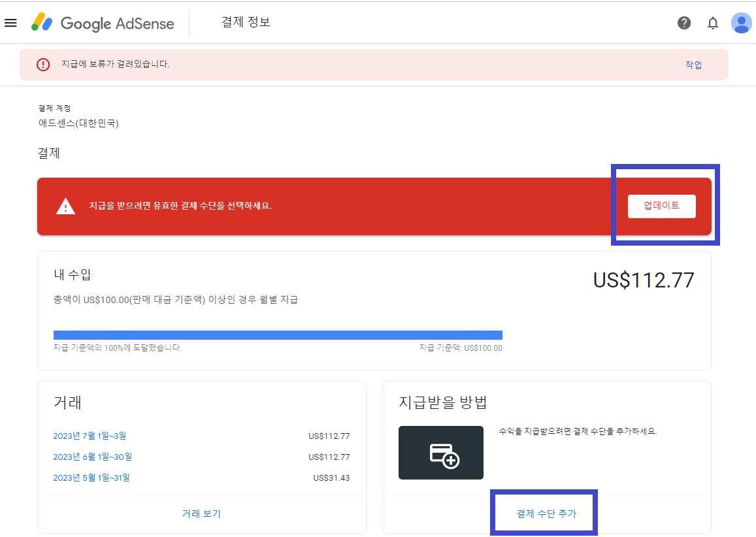Open the notifications bell
The height and width of the screenshot is (537, 756).
pos(712,22)
